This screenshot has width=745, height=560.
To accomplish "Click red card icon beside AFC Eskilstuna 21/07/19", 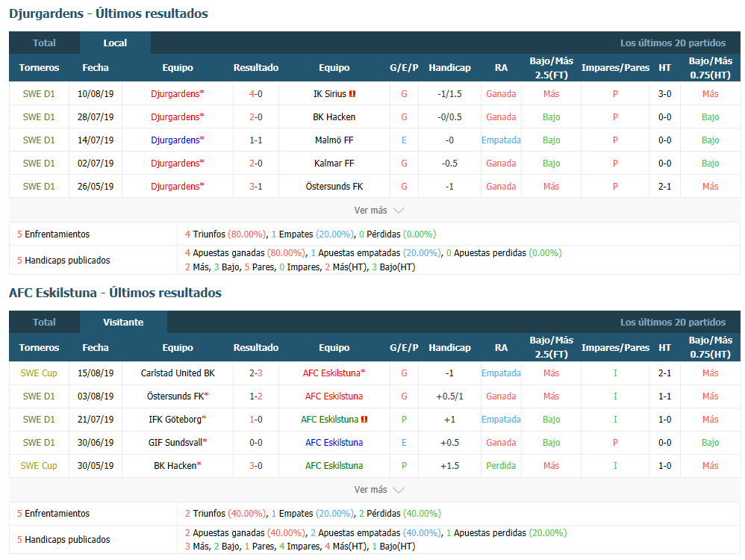I will click(x=364, y=420).
